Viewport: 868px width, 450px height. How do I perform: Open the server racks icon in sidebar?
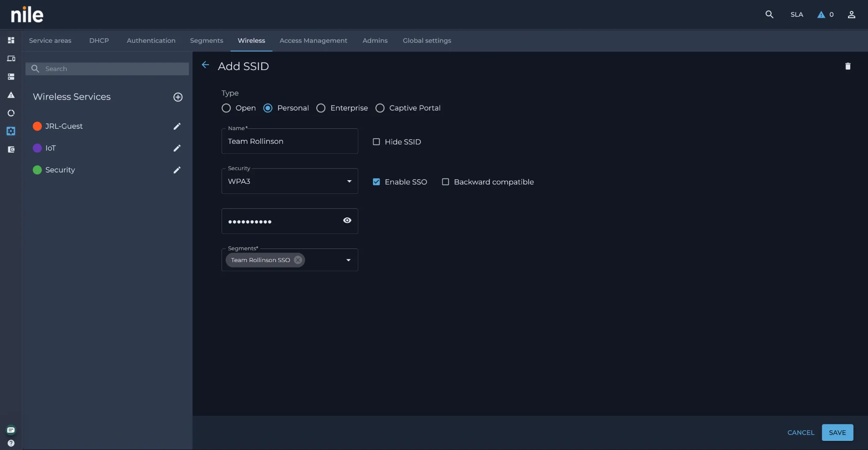pyautogui.click(x=11, y=77)
